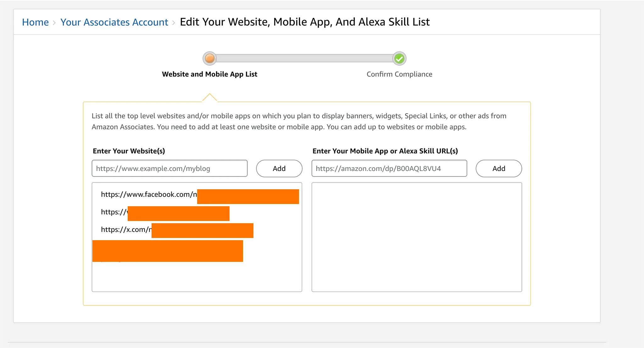Click inside the empty mobile app list box
Image resolution: width=644 pixels, height=348 pixels.
(417, 237)
